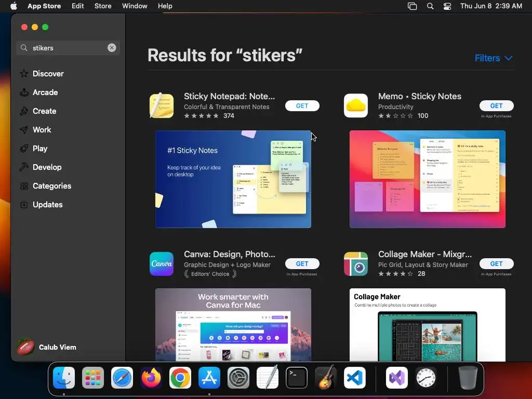Open the Edit menu
This screenshot has width=532, height=399.
tap(78, 6)
